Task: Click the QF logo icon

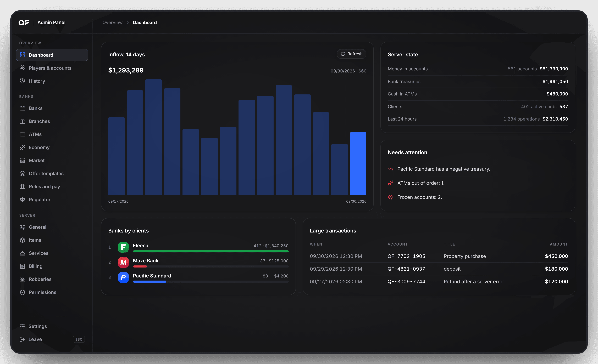Action: tap(24, 22)
